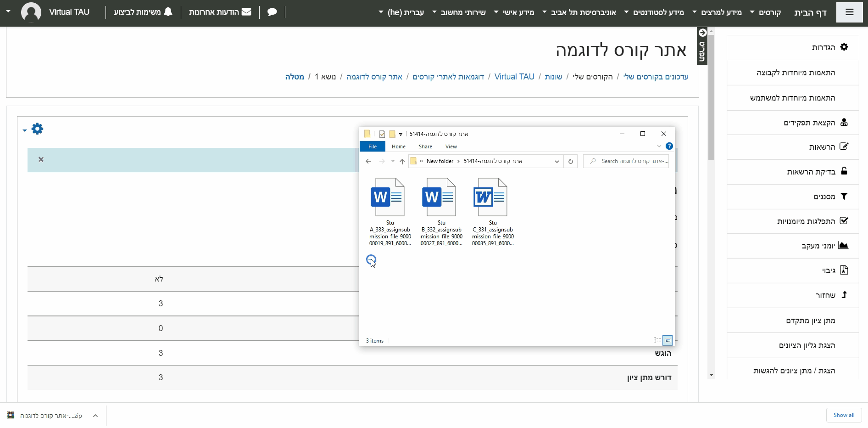Open הצגת / מתן ציונים להגשות in sidebar
Image resolution: width=868 pixels, height=428 pixels.
pyautogui.click(x=794, y=371)
